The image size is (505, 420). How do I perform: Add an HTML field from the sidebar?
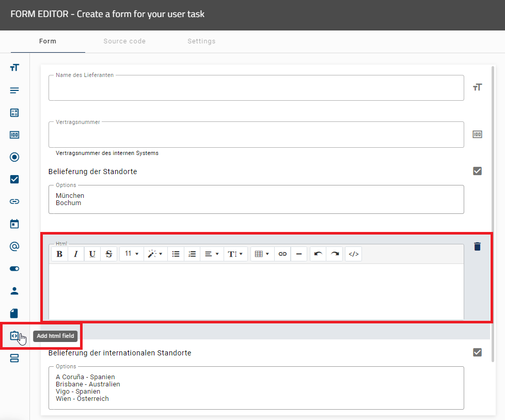(x=14, y=336)
